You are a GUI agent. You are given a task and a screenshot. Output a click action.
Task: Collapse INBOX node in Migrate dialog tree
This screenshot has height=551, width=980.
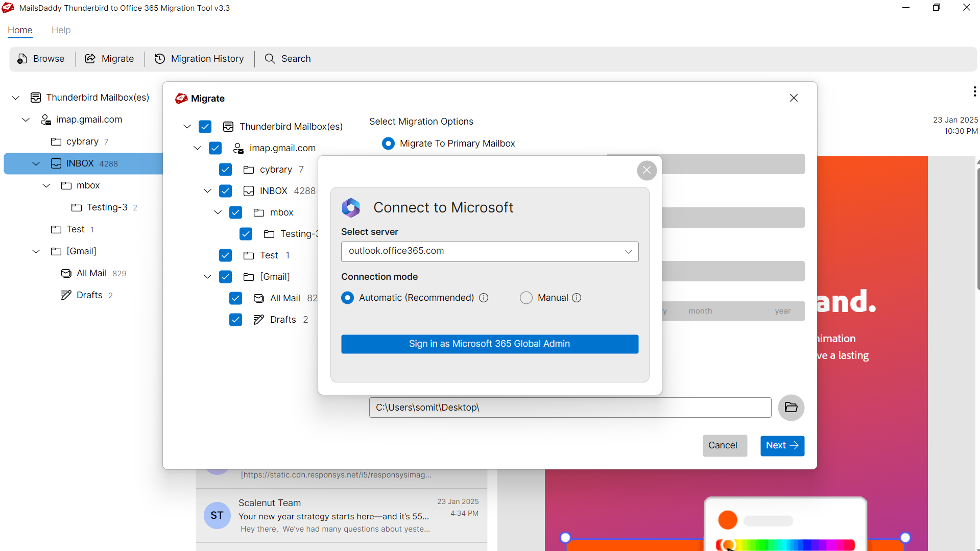(208, 191)
